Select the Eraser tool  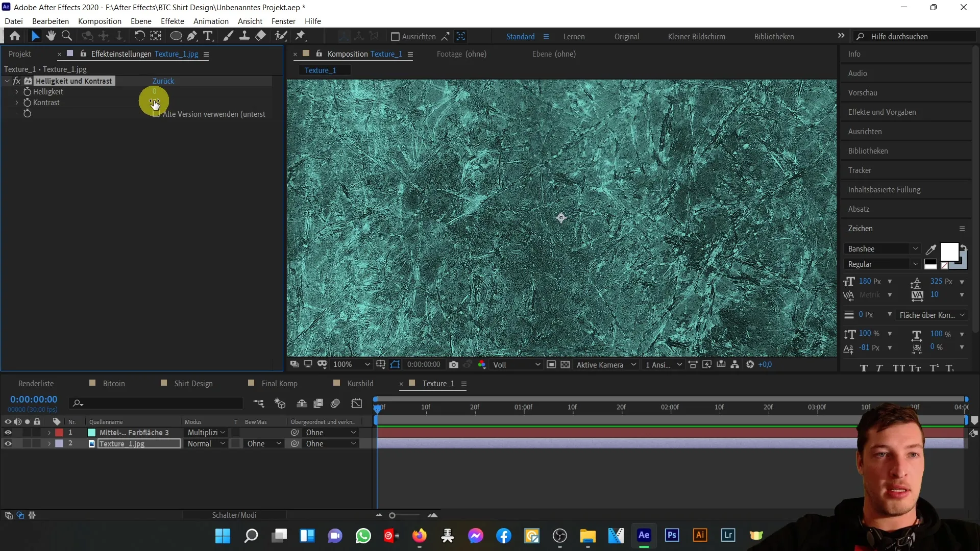261,36
